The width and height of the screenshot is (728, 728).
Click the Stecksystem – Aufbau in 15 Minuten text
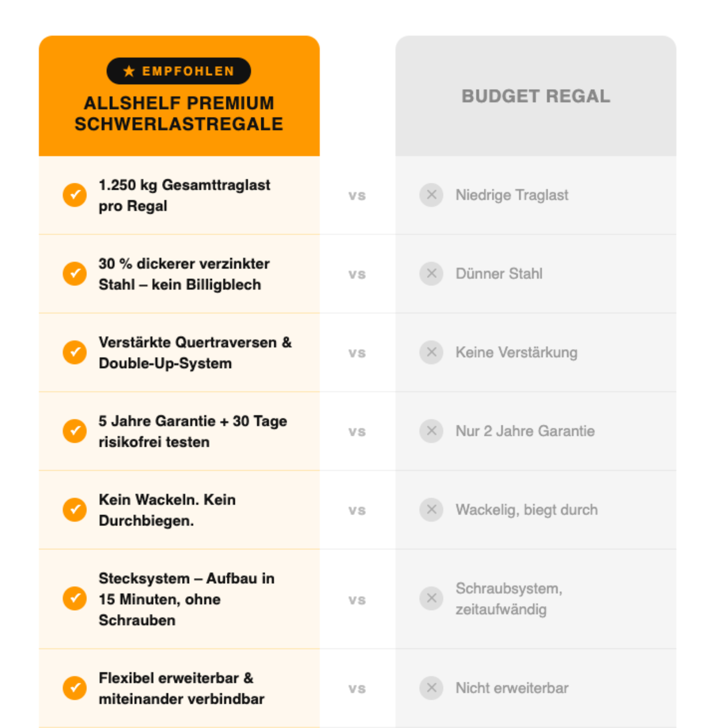(x=187, y=589)
